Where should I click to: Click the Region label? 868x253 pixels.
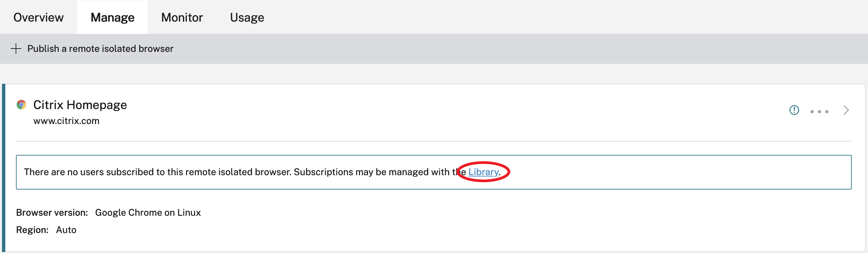click(x=32, y=230)
